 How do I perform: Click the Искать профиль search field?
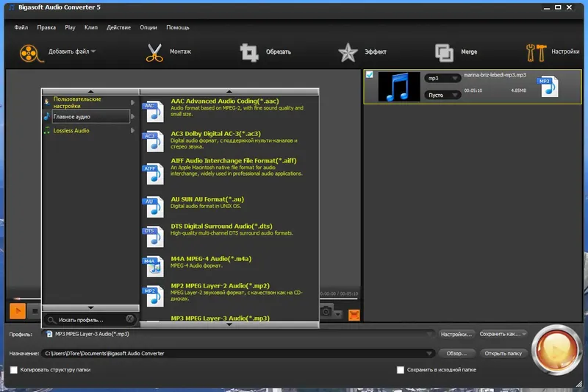[89, 320]
